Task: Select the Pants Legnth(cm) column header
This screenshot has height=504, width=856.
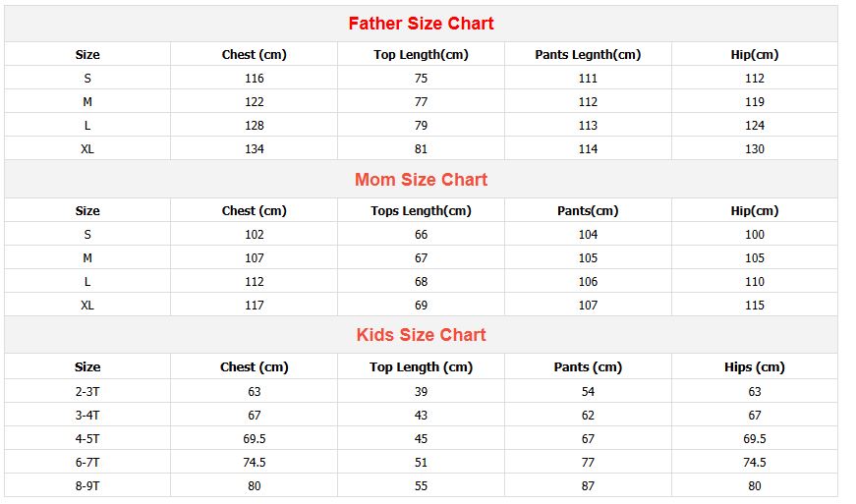Action: (588, 55)
